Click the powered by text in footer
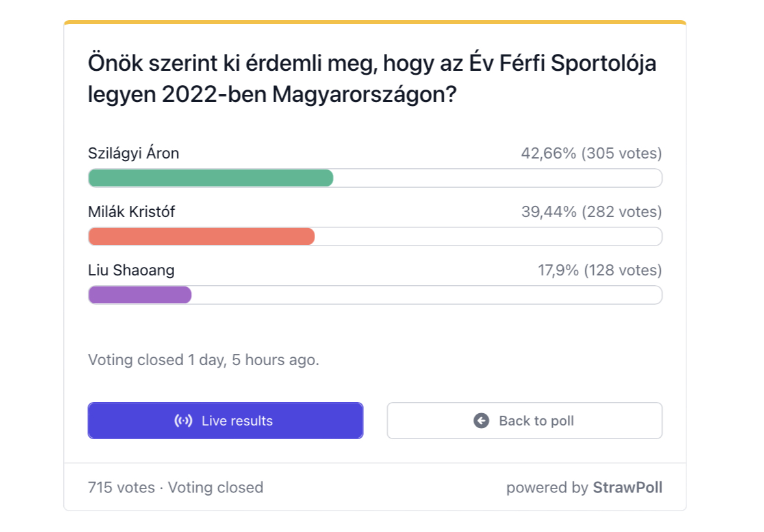The image size is (764, 532). tap(547, 487)
